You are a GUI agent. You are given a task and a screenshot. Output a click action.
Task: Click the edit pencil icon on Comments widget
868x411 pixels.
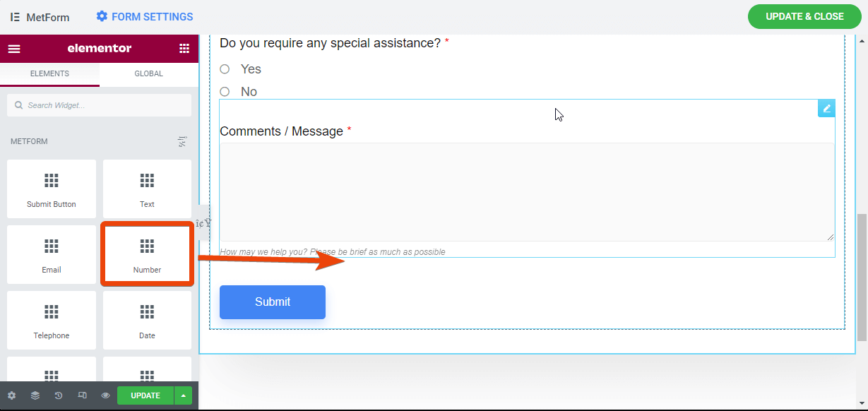826,108
